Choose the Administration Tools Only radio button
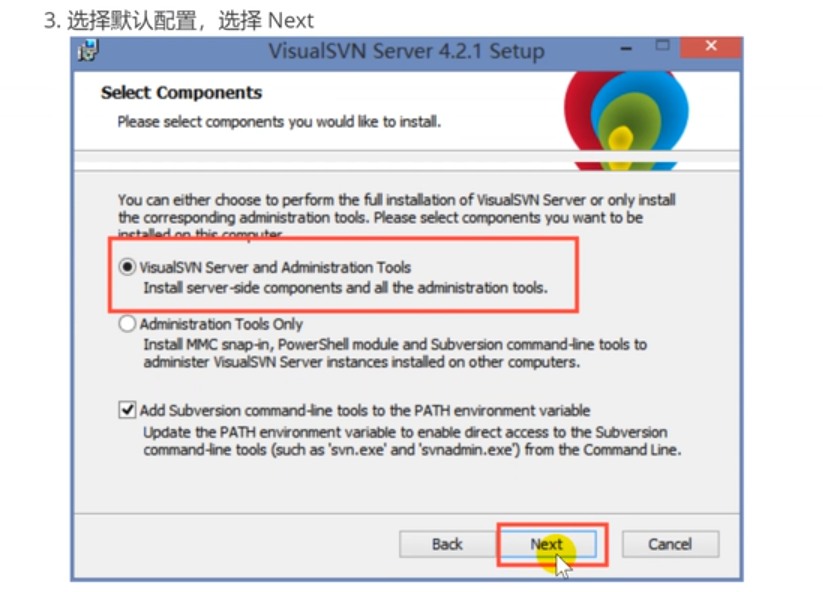823x592 pixels. click(x=127, y=324)
